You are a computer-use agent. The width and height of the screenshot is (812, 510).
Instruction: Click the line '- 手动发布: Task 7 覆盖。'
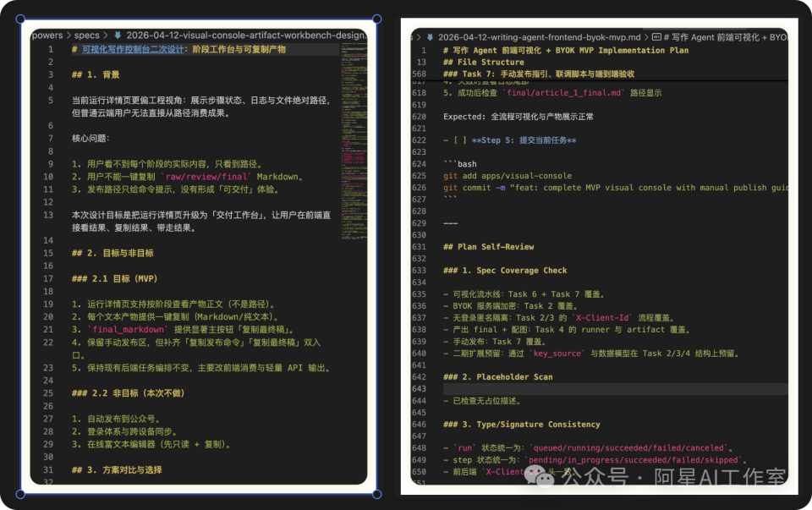495,341
